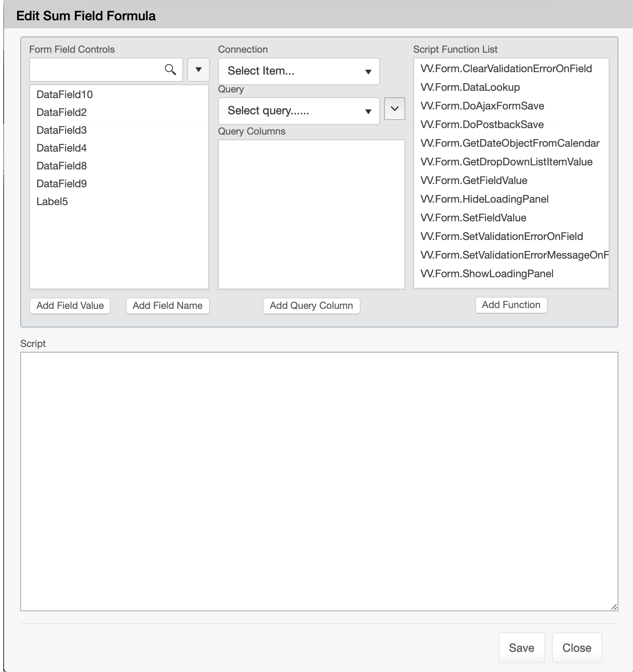Select VV.Form.GetDateObjectFromCalendar function
This screenshot has width=633, height=672.
tap(511, 143)
